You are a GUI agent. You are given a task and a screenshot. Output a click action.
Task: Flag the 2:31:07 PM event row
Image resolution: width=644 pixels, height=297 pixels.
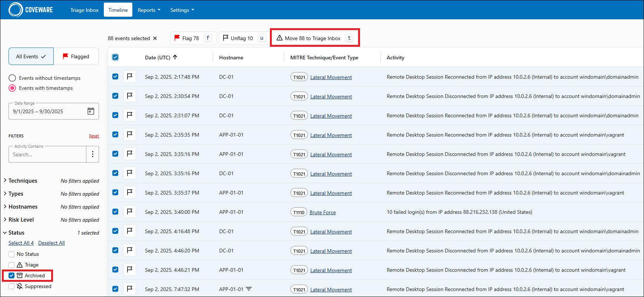(130, 115)
